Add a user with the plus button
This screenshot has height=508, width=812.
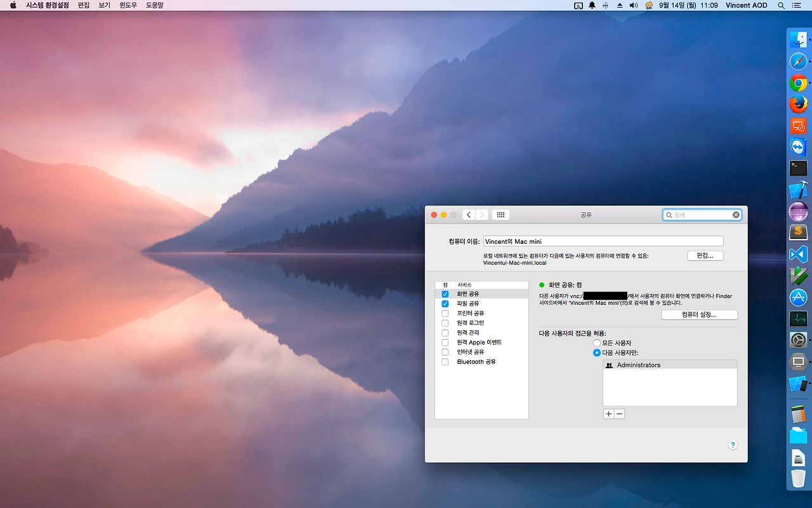(608, 413)
